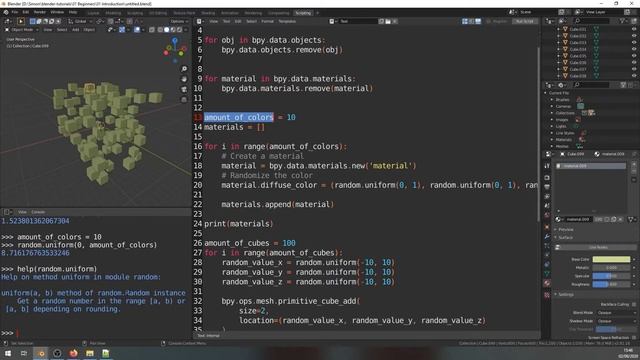Click the outliner search field

click(592, 21)
